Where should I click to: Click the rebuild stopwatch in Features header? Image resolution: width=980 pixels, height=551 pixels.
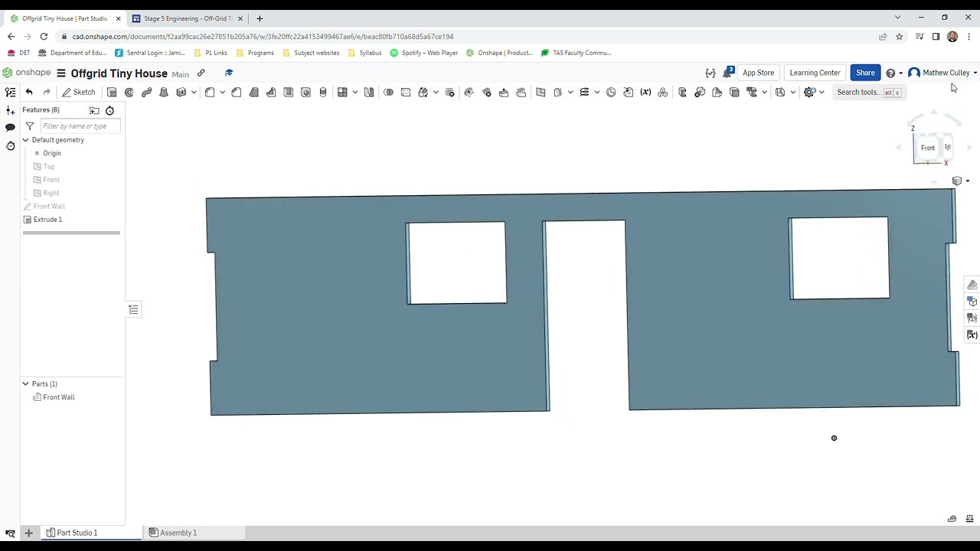[109, 110]
